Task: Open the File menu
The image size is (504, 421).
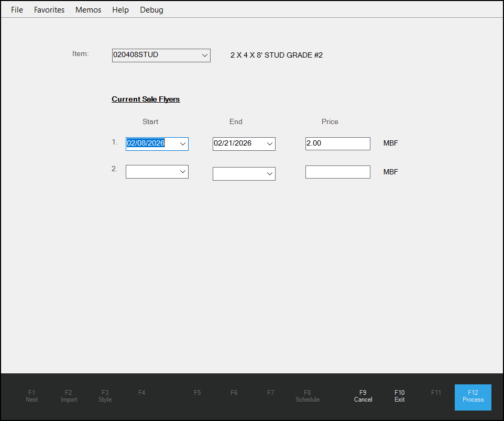Action: pyautogui.click(x=16, y=9)
